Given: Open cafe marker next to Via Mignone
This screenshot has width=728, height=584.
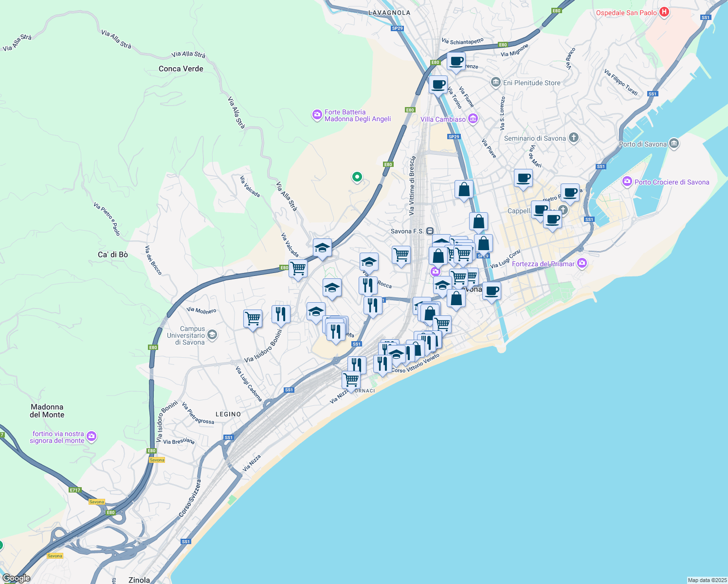Looking at the screenshot, I should [x=456, y=62].
